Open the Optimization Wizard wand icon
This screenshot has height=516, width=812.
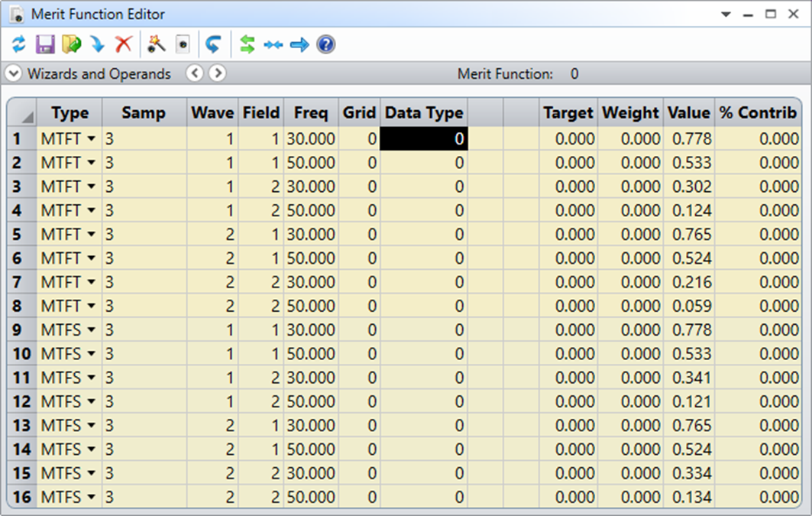click(157, 45)
